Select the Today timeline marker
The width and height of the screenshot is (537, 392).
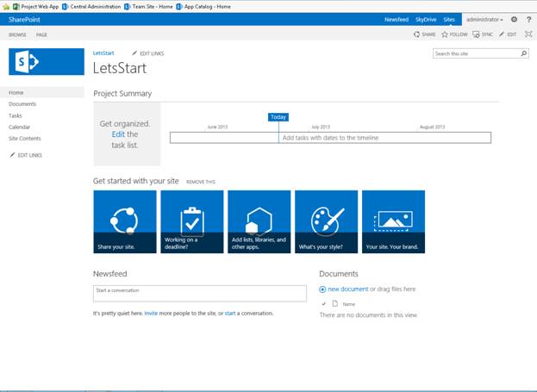(x=278, y=117)
